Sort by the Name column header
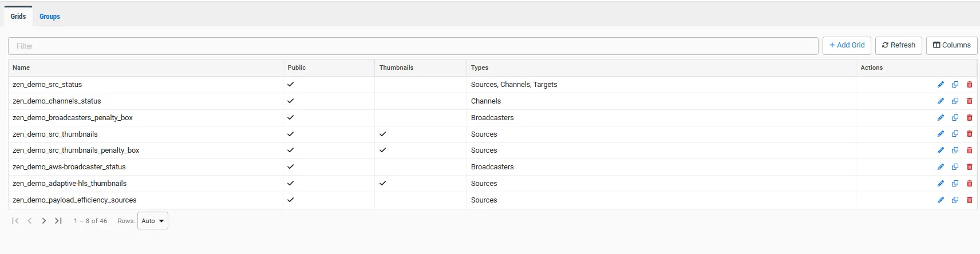Viewport: 980px width, 254px height. (145, 68)
